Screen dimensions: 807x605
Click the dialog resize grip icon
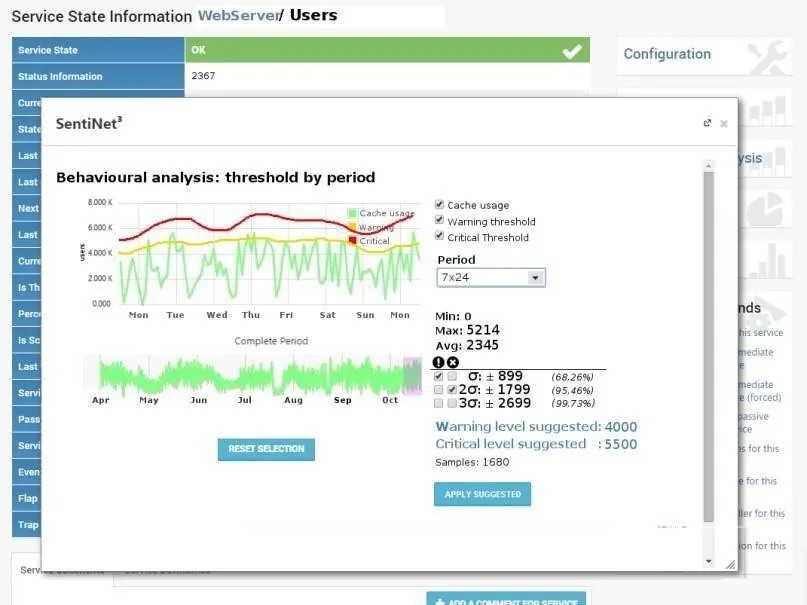730,564
